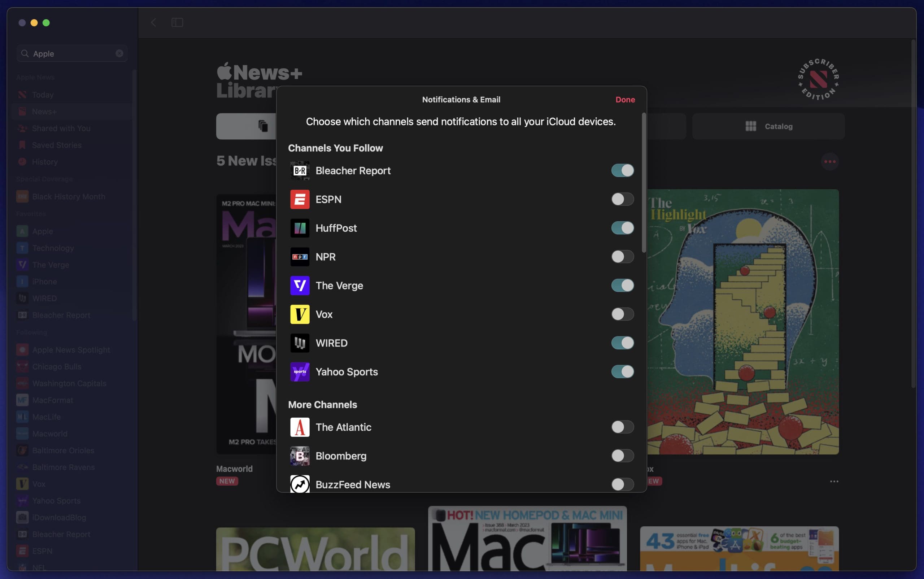Open Macworld in the Following list
This screenshot has width=924, height=579.
[72, 434]
